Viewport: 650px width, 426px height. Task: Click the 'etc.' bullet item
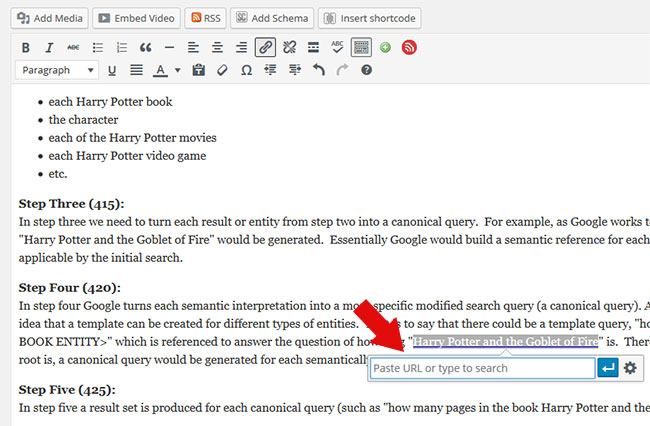(x=58, y=174)
